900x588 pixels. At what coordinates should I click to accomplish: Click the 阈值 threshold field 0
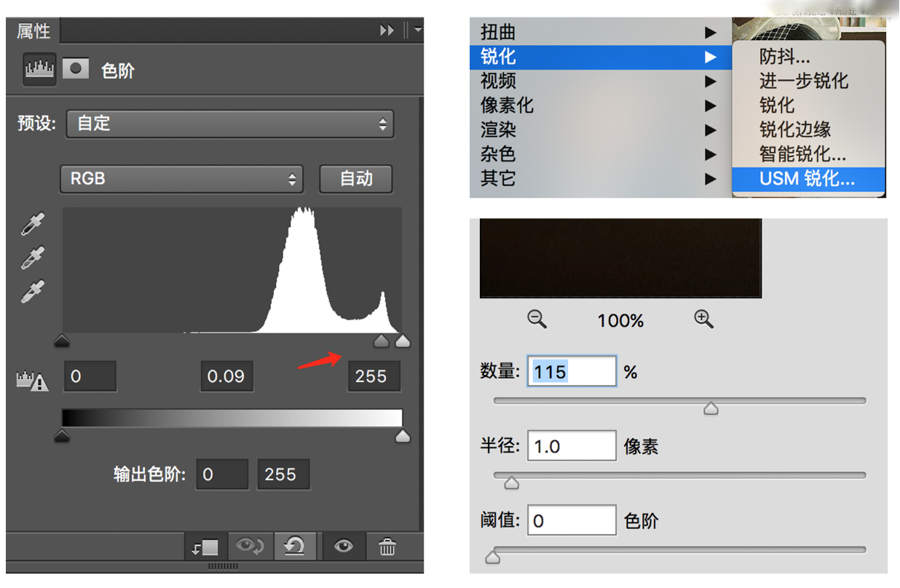(x=572, y=521)
